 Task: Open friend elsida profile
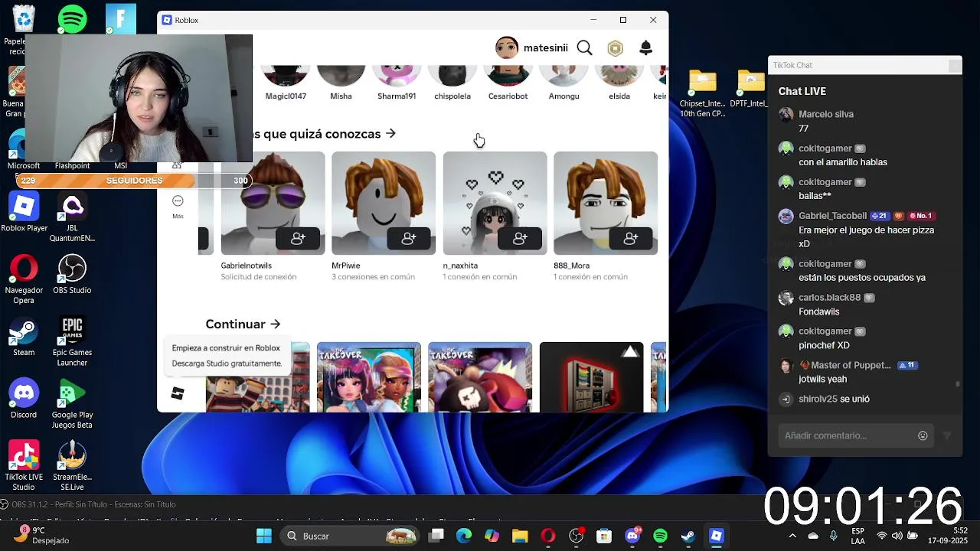click(619, 83)
